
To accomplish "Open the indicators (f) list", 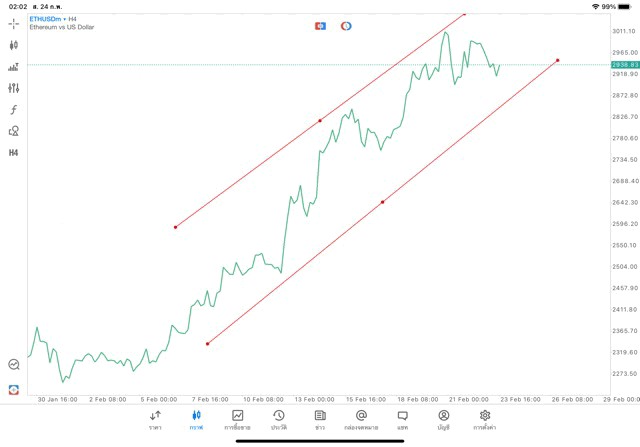I will pyautogui.click(x=14, y=110).
